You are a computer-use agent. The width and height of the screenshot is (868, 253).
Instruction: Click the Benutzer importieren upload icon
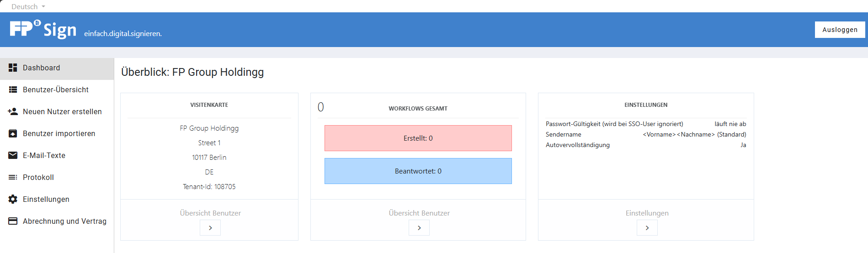[13, 133]
